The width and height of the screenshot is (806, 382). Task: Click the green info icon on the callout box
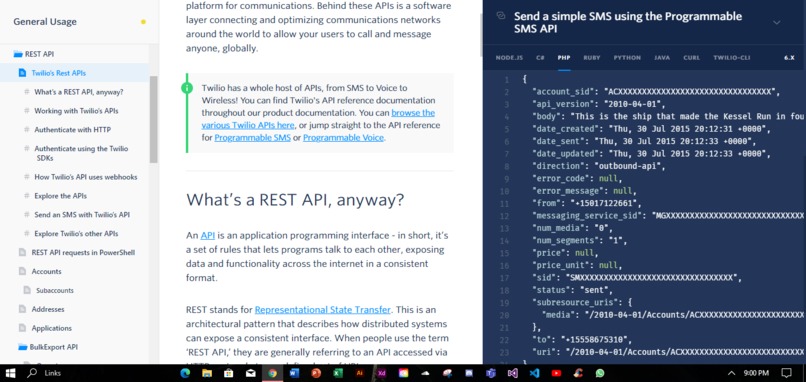coord(187,88)
